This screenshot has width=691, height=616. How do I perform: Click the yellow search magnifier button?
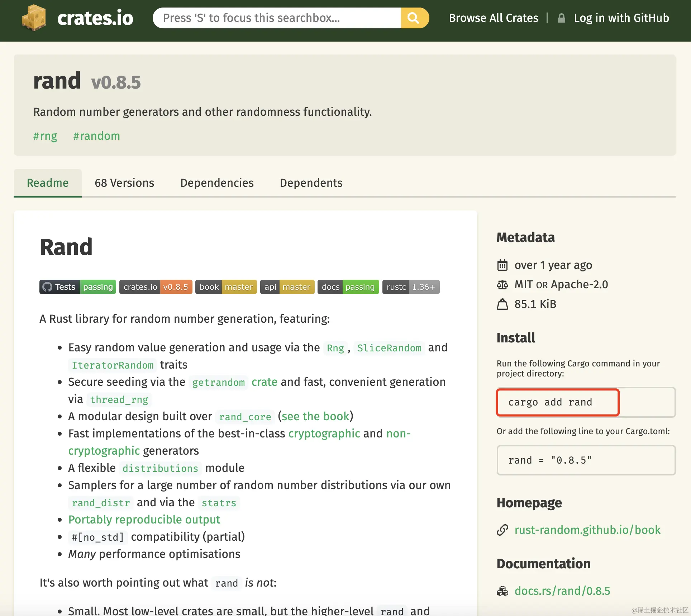click(415, 18)
